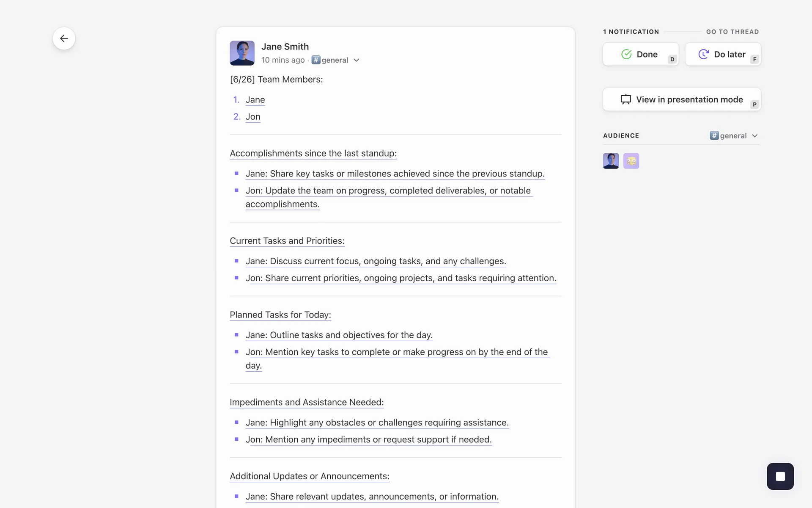Screen dimensions: 812x508
Task: Click the Audience hashtag general label
Action: pyautogui.click(x=729, y=136)
